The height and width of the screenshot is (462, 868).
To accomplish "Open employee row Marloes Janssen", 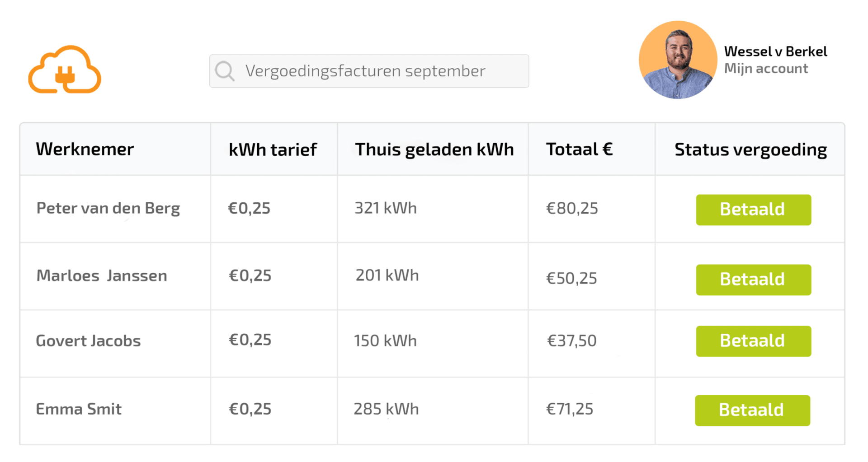I will 432,276.
